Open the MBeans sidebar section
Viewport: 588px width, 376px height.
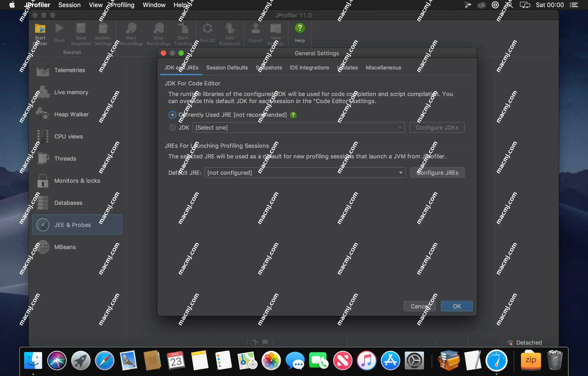coord(77,247)
